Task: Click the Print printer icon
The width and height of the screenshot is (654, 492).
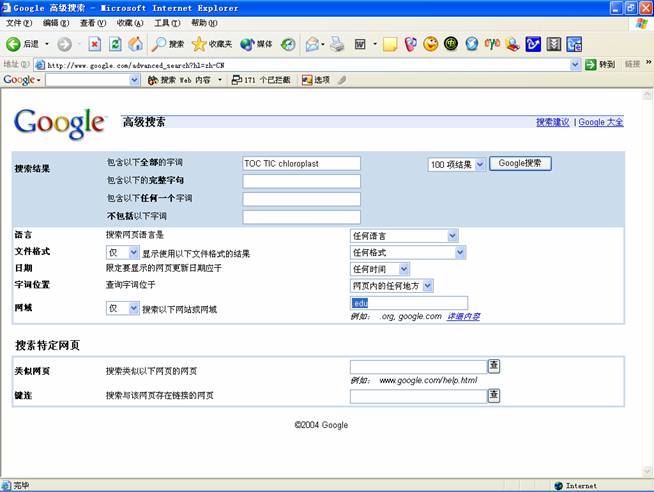Action: point(337,44)
